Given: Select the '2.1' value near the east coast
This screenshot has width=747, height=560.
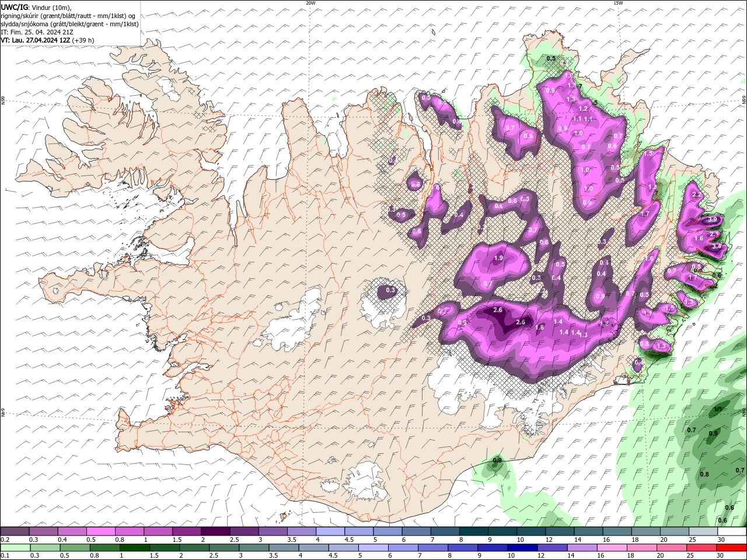Looking at the screenshot, I should click(x=714, y=234).
